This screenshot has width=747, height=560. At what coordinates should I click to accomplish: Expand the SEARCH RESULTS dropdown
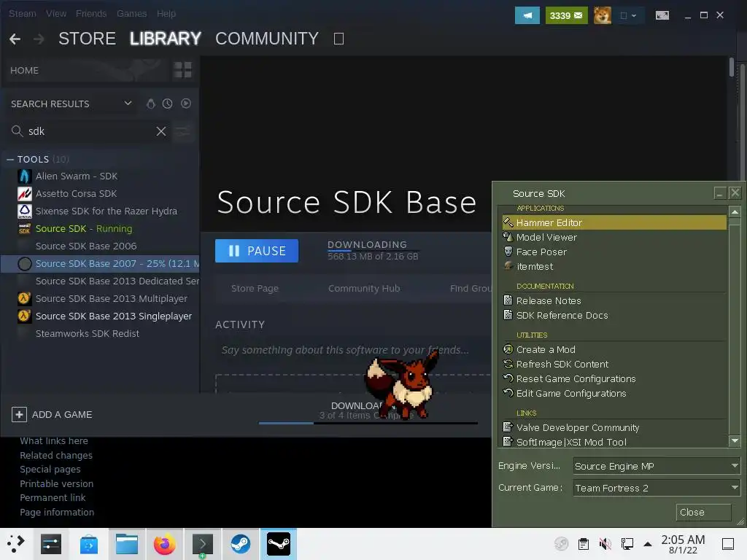pos(128,104)
